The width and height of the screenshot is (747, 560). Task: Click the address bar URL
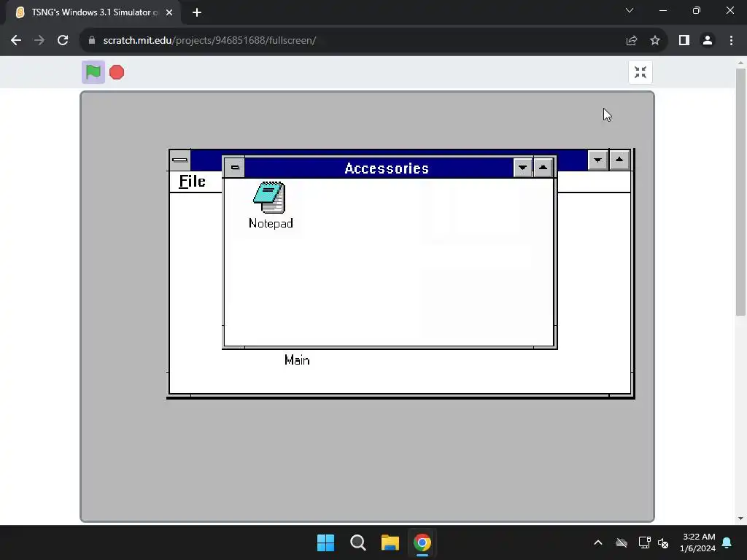click(209, 41)
